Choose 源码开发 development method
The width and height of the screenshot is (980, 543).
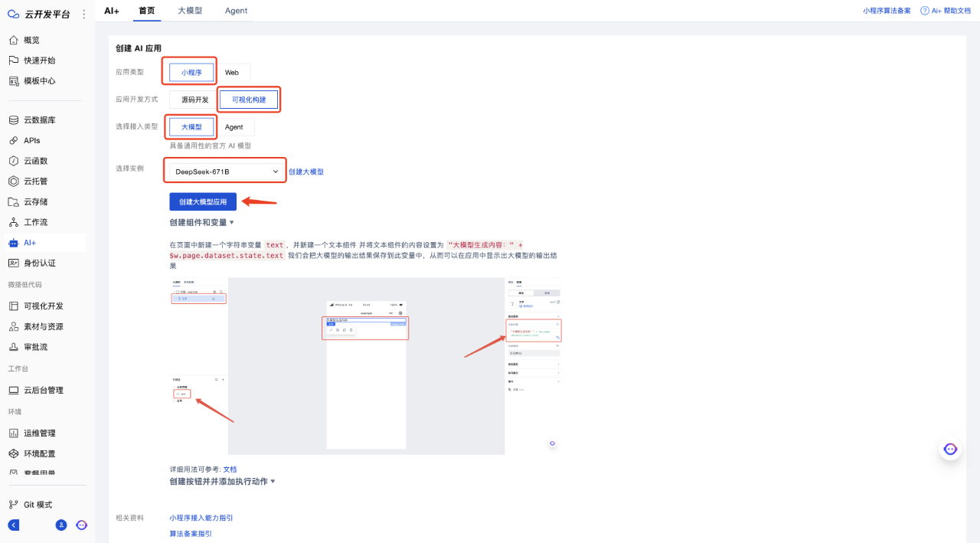pyautogui.click(x=194, y=100)
